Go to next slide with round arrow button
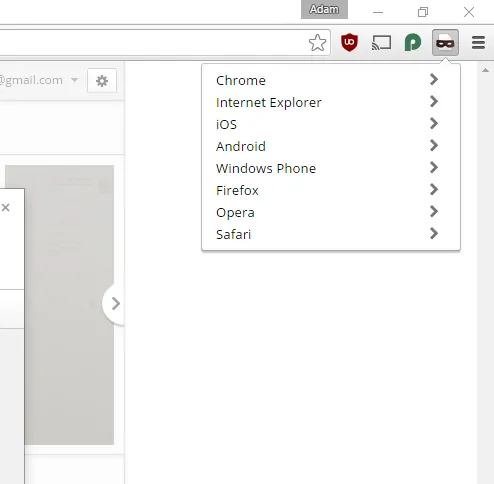 coord(114,304)
